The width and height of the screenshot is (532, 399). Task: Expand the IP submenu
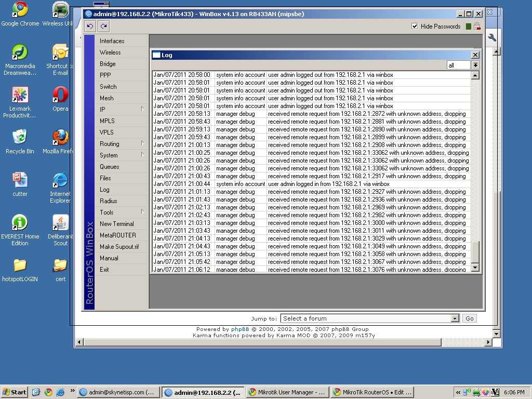coord(142,109)
